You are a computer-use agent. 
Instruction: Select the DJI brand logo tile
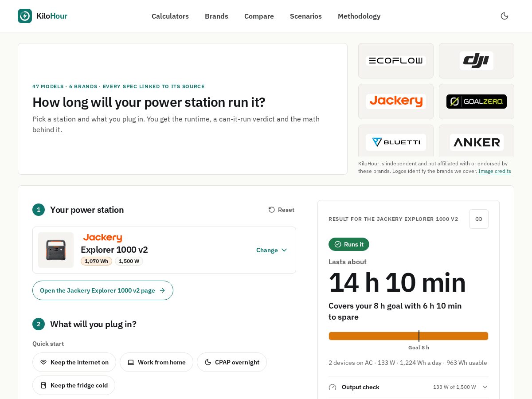pos(477,61)
